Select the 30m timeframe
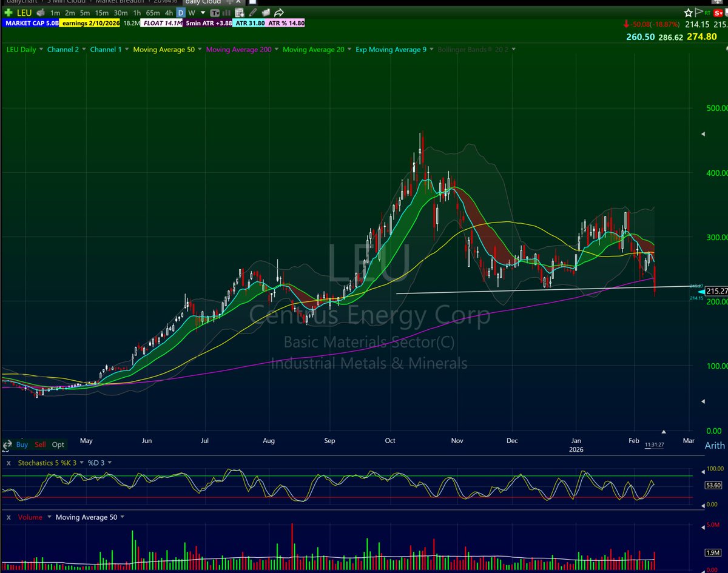728x573 pixels. [x=121, y=13]
